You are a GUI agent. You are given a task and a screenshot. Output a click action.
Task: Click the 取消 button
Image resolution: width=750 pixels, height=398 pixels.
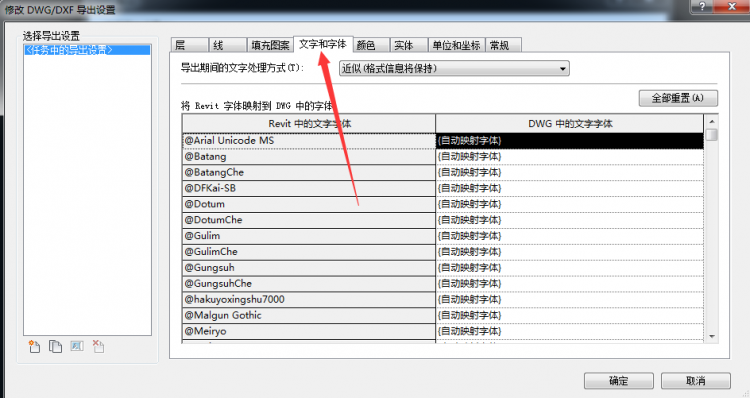[x=695, y=381]
